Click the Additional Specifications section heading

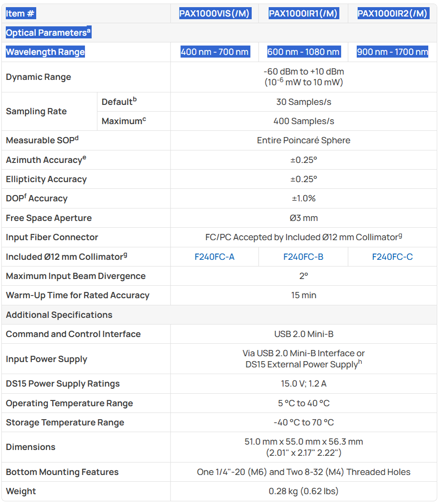(x=59, y=315)
